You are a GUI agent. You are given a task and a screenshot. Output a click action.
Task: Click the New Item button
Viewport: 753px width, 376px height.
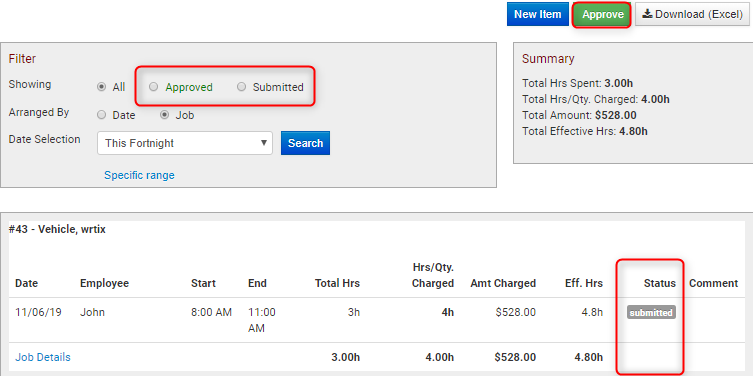[537, 14]
